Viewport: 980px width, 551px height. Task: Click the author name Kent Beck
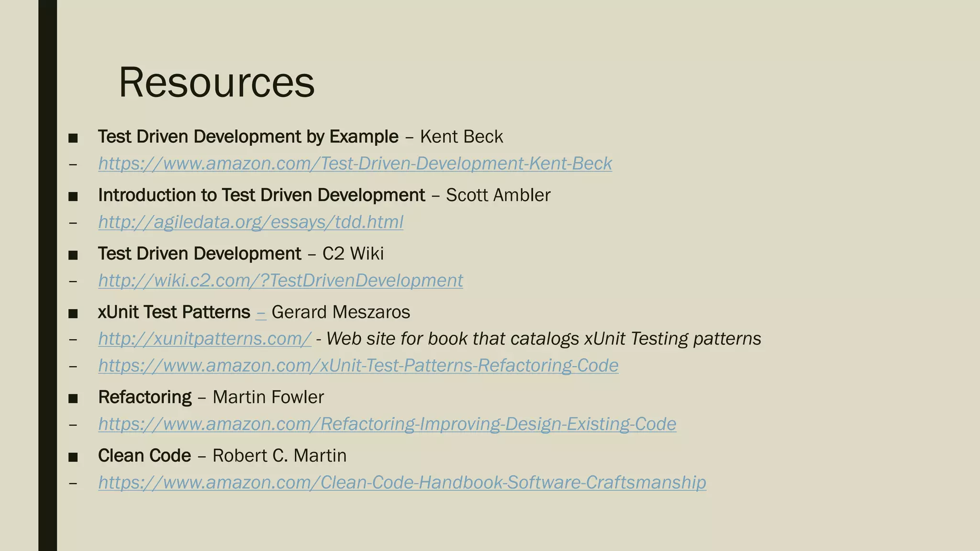461,137
